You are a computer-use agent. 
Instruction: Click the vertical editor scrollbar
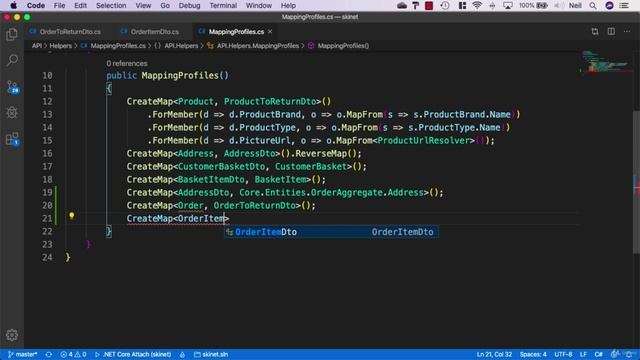(636, 182)
